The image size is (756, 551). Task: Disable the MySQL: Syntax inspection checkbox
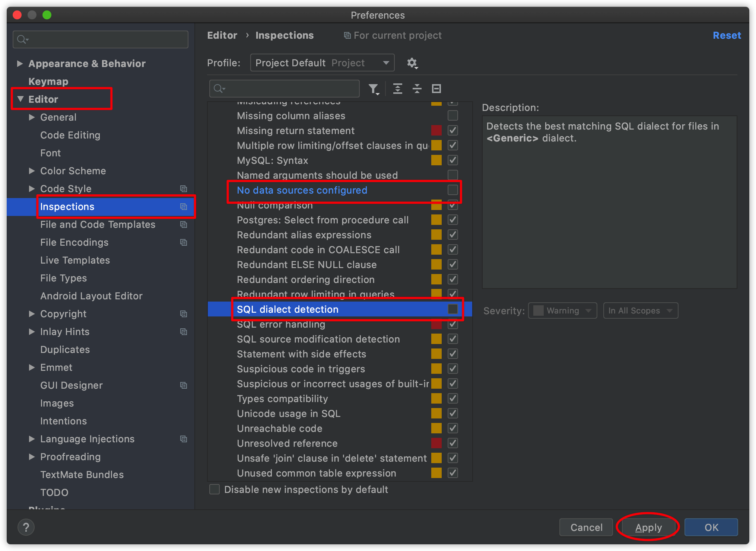tap(453, 160)
